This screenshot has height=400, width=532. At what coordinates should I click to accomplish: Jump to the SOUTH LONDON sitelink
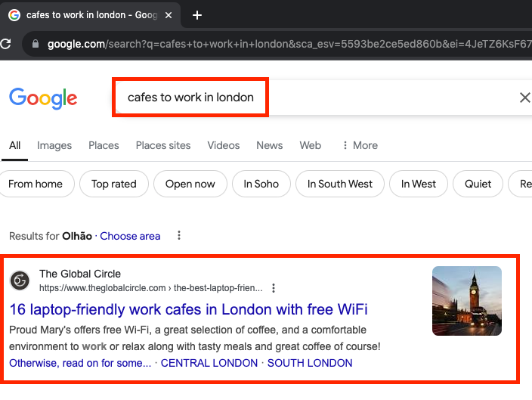click(x=310, y=363)
